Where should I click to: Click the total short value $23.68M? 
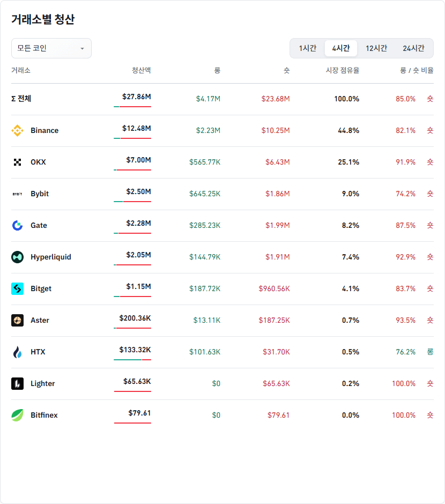coord(276,99)
